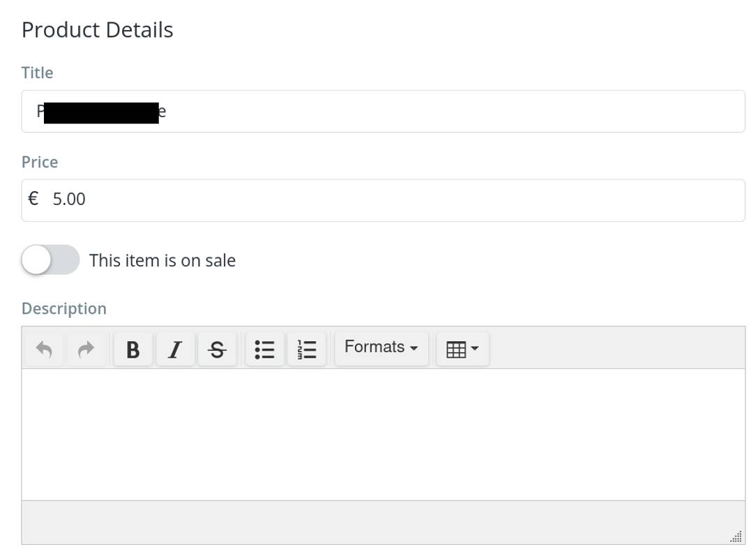Click the Price field label
This screenshot has height=558, width=756.
[40, 162]
